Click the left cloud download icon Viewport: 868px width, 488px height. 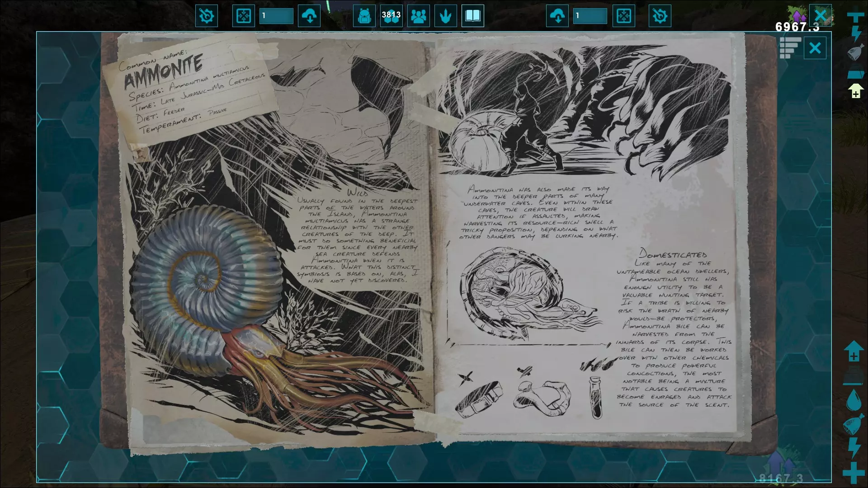[x=309, y=16]
